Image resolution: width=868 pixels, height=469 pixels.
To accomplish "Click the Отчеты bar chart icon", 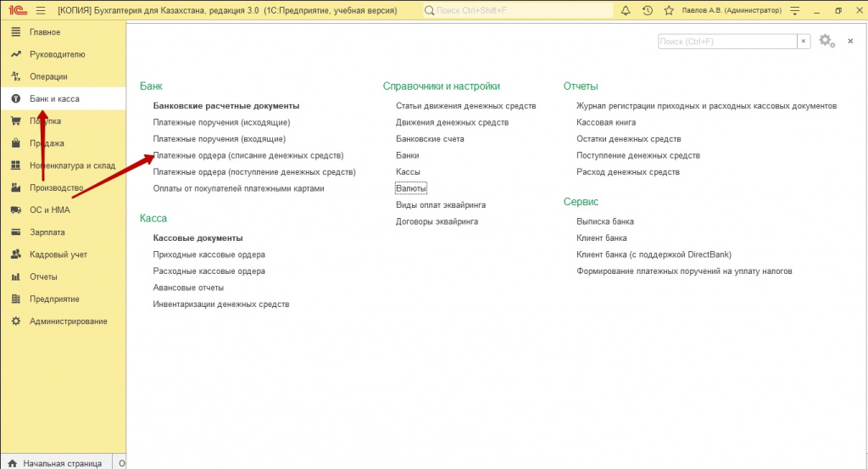I will (x=16, y=276).
